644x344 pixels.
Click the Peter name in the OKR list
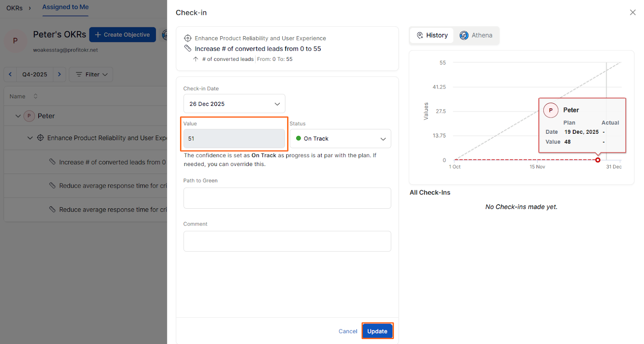tap(46, 116)
